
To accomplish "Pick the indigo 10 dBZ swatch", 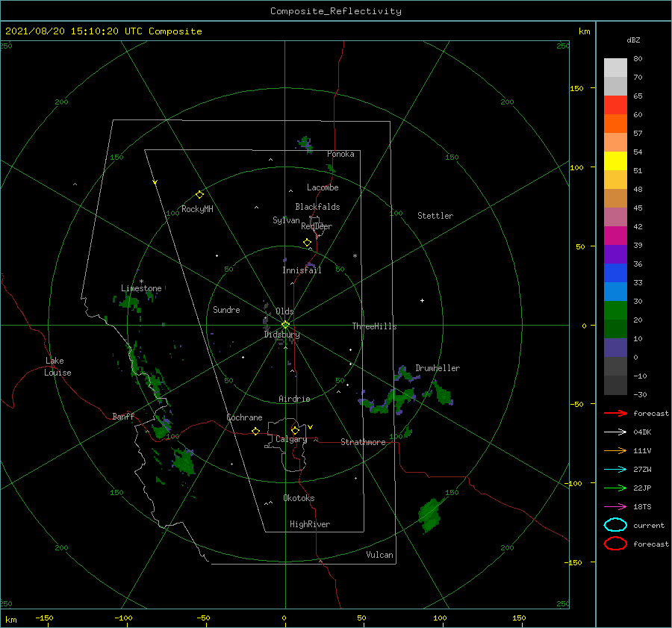I will tap(615, 347).
